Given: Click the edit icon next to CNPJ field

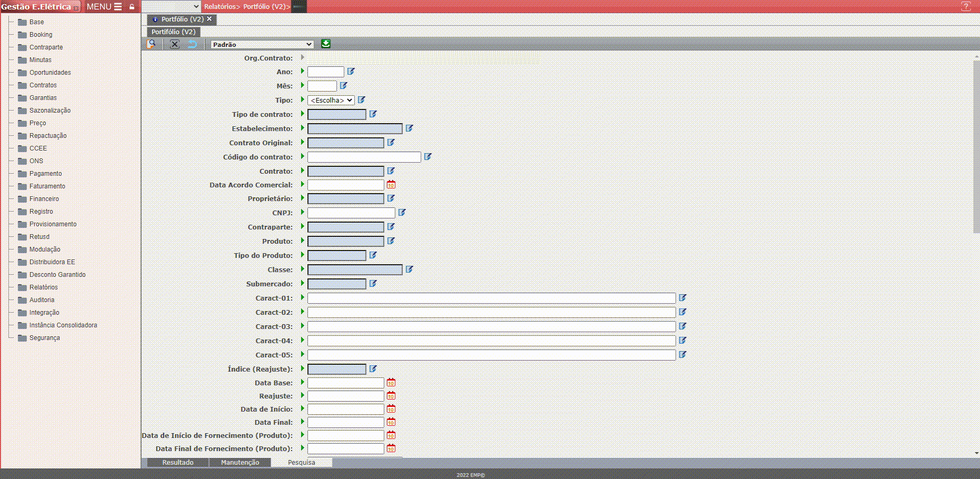Looking at the screenshot, I should point(402,213).
